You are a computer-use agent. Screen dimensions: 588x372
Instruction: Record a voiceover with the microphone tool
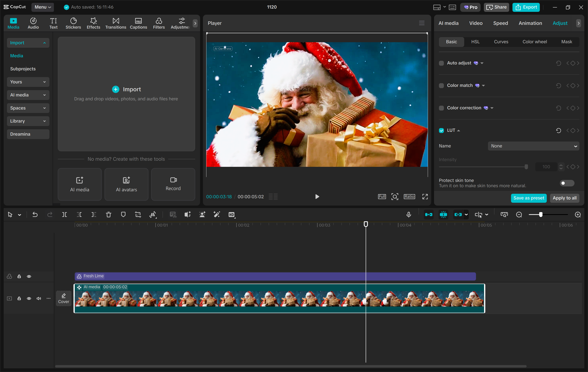pyautogui.click(x=409, y=215)
